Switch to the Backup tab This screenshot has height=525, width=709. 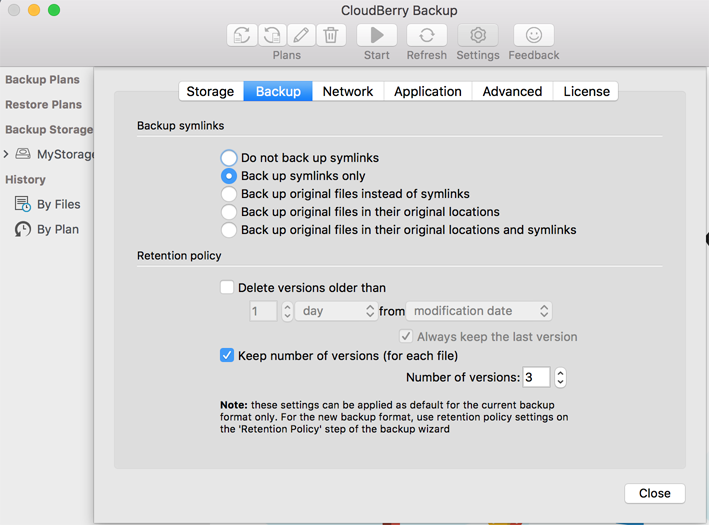278,91
